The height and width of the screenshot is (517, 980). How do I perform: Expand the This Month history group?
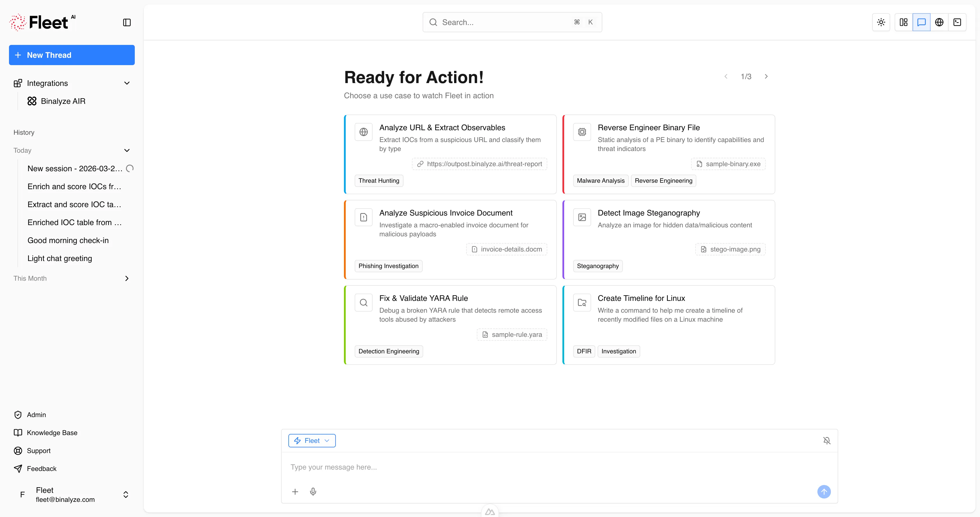tap(127, 278)
